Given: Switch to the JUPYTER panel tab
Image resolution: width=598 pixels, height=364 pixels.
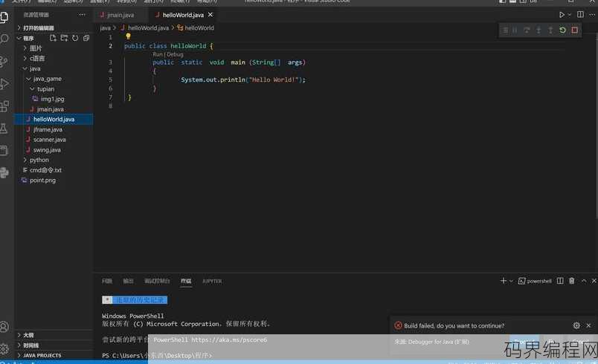Looking at the screenshot, I should point(212,281).
